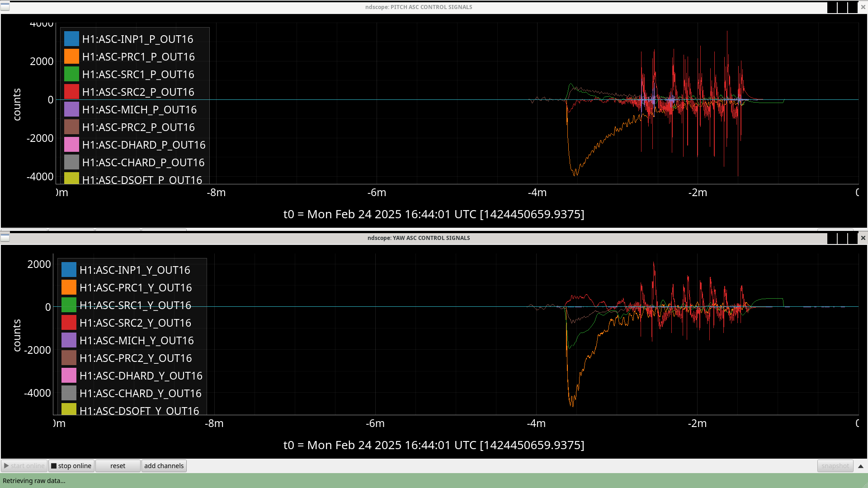Close the PITCH ASC CONTROL SIGNALS window
This screenshot has width=868, height=488.
pyautogui.click(x=863, y=7)
